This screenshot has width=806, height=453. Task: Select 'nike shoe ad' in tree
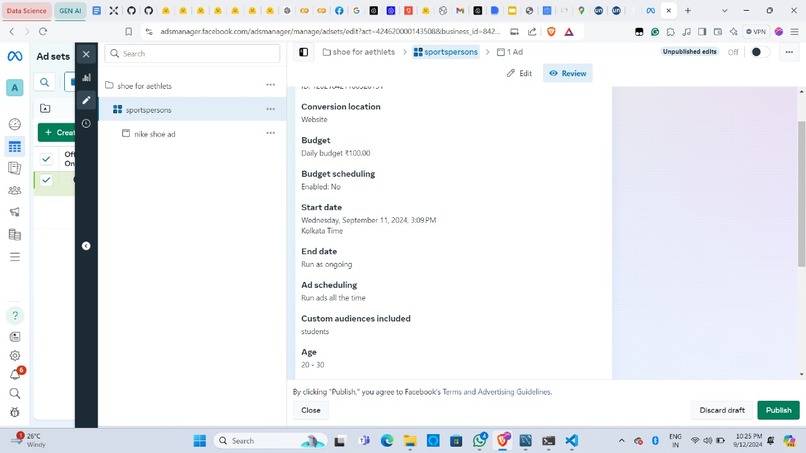[155, 134]
